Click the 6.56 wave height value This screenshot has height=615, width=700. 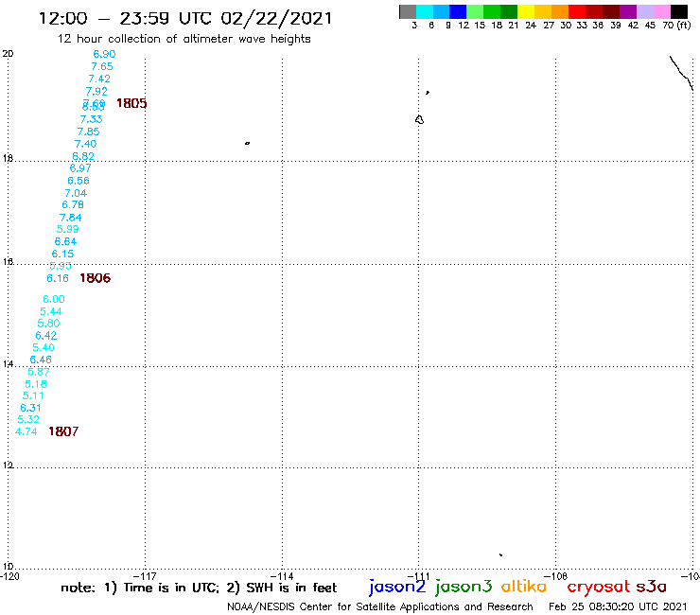[x=79, y=181]
